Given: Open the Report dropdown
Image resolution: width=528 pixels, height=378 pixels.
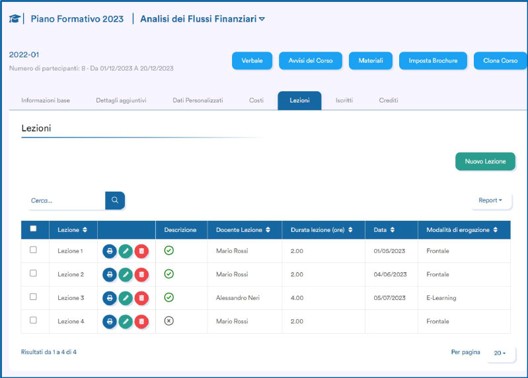Looking at the screenshot, I should 491,200.
